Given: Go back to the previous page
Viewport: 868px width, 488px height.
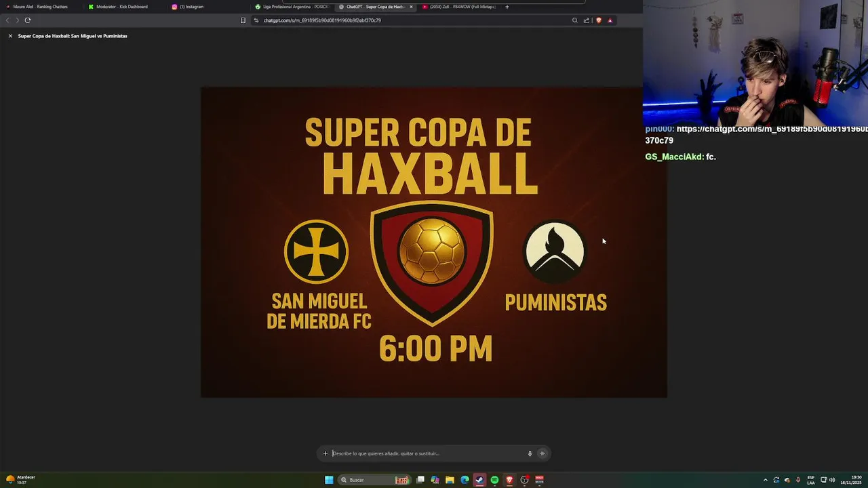Looking at the screenshot, I should (7, 20).
